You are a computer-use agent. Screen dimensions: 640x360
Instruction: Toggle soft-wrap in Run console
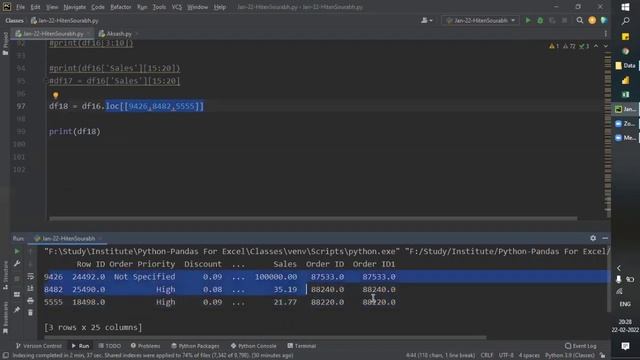point(30,276)
